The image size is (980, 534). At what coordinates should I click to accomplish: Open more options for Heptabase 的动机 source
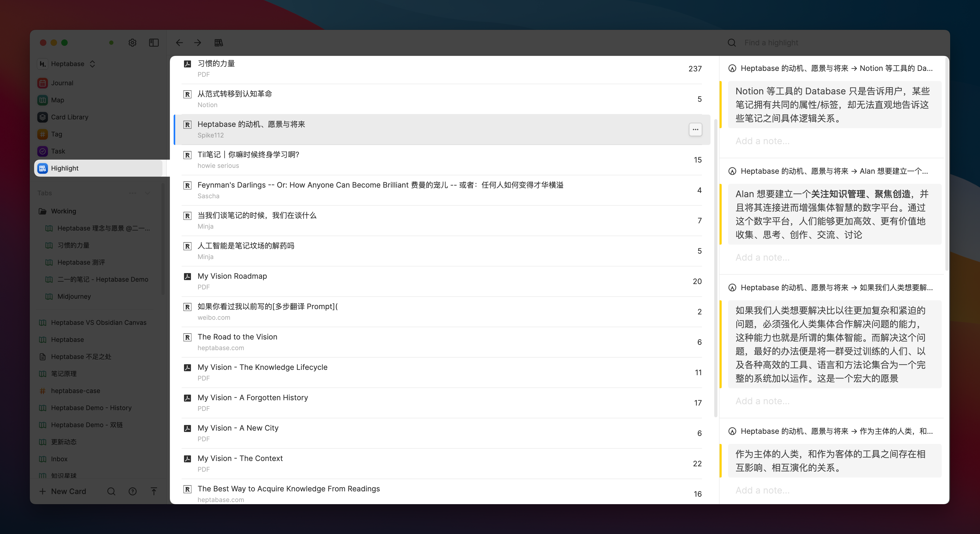point(695,130)
